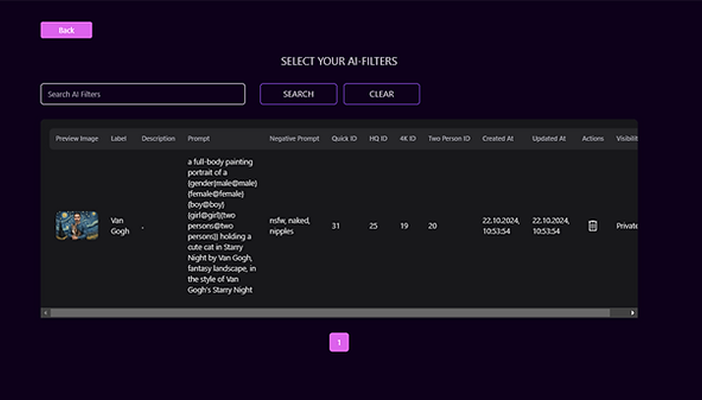Sort by the Label column header

[x=119, y=139]
